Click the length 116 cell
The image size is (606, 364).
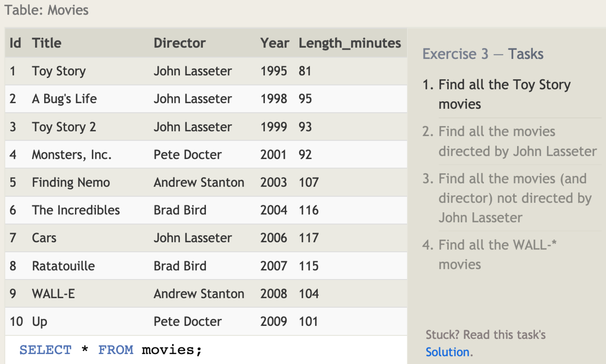(x=308, y=210)
